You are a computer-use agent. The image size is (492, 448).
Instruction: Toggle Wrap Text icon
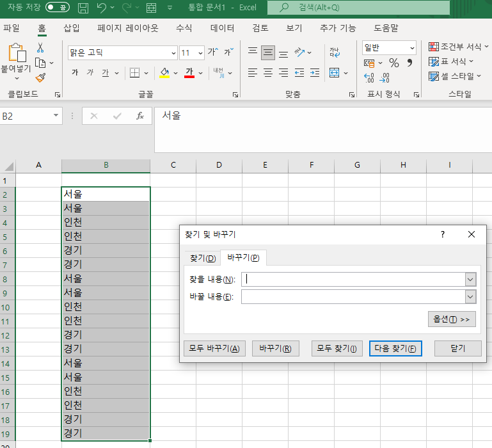pos(335,52)
